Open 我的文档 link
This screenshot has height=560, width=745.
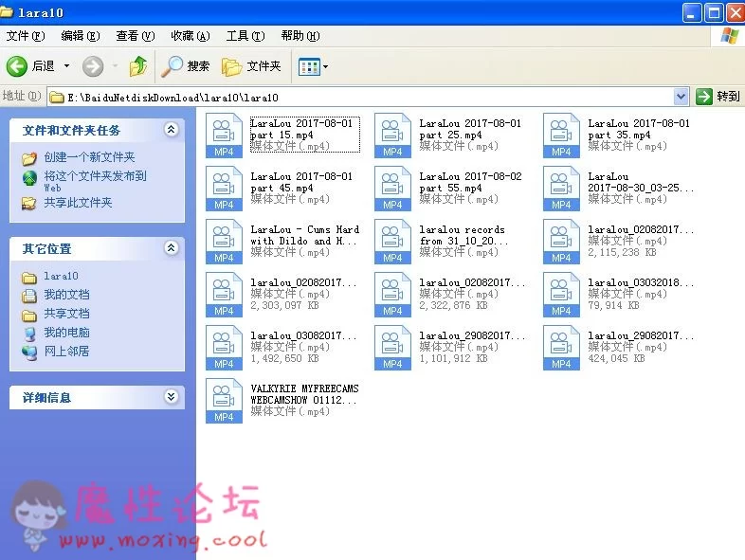(x=66, y=295)
